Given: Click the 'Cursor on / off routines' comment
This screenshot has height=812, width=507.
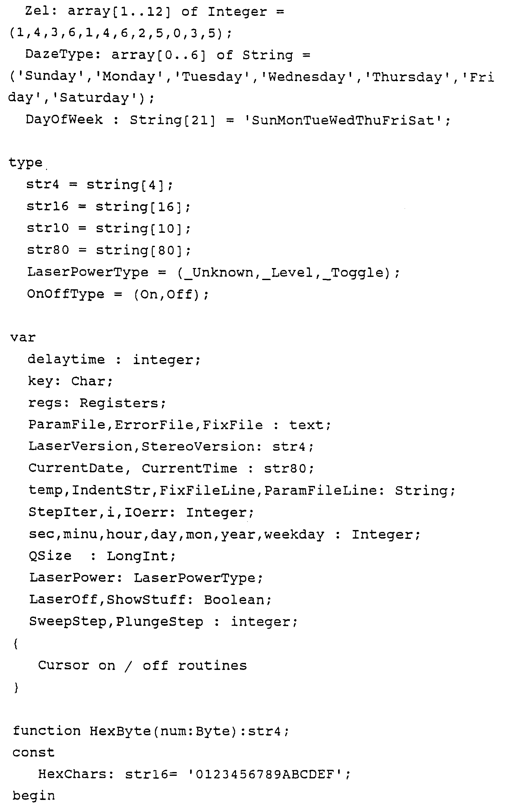Looking at the screenshot, I should point(142,666).
